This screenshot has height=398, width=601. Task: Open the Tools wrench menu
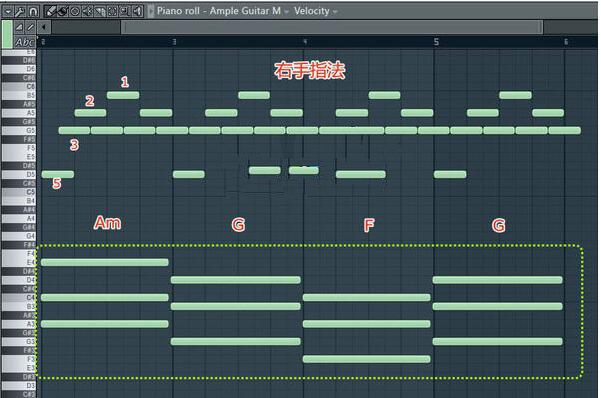20,12
